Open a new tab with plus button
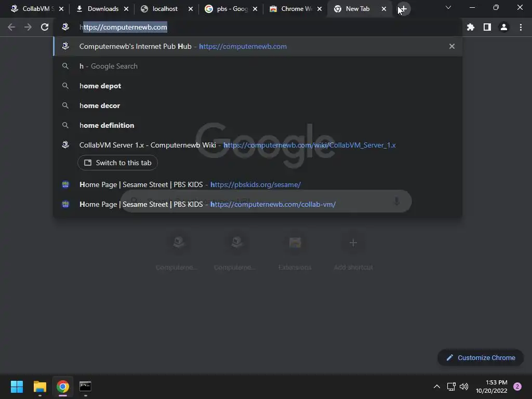Image resolution: width=532 pixels, height=399 pixels. (403, 9)
